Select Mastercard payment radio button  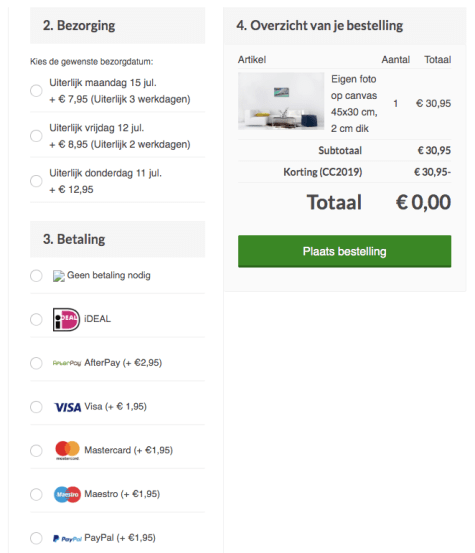tap(36, 451)
